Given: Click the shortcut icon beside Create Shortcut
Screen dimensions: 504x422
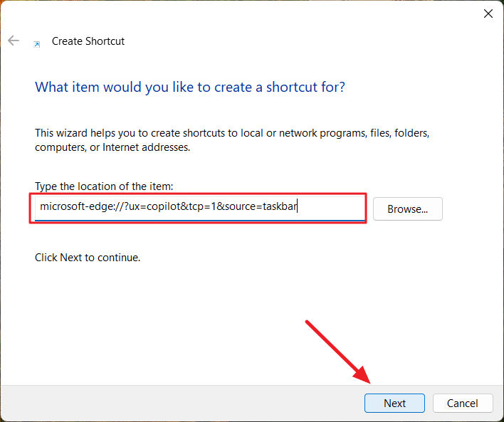Looking at the screenshot, I should point(37,44).
